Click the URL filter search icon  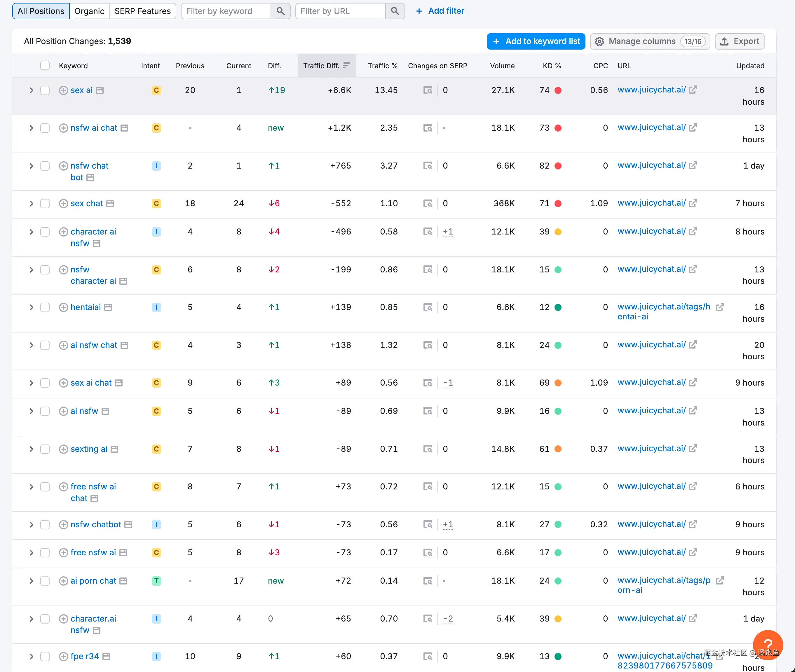tap(395, 11)
